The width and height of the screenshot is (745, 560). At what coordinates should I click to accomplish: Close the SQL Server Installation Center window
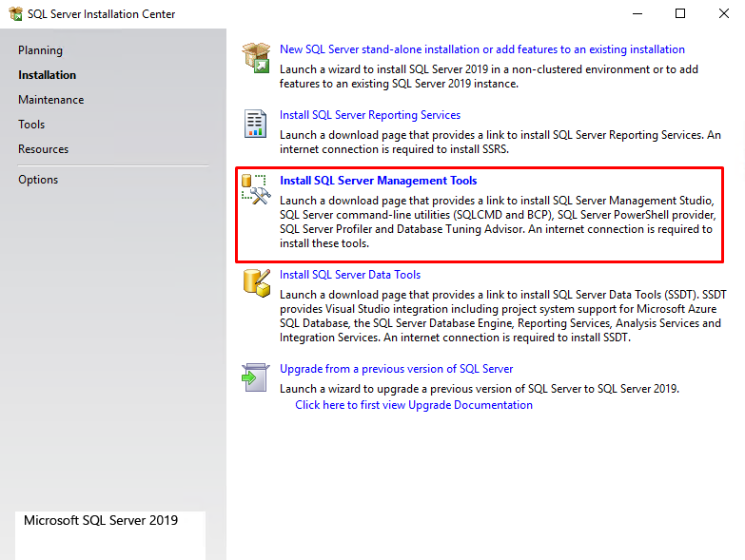[x=724, y=13]
